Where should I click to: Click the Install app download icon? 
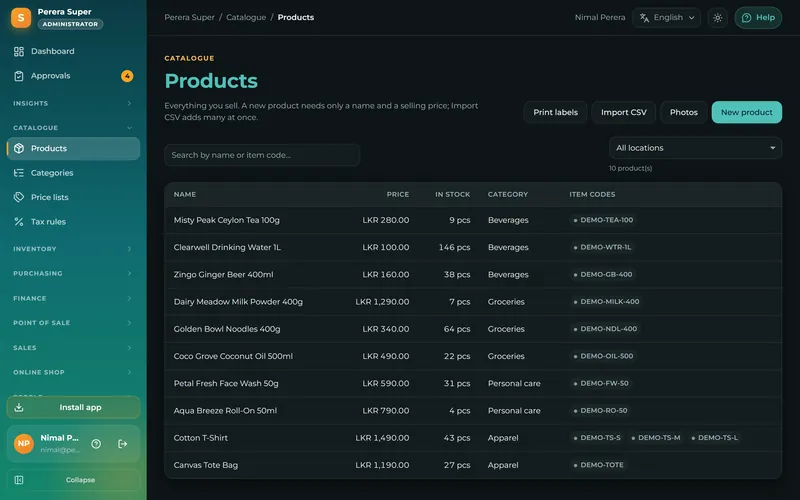coord(19,407)
